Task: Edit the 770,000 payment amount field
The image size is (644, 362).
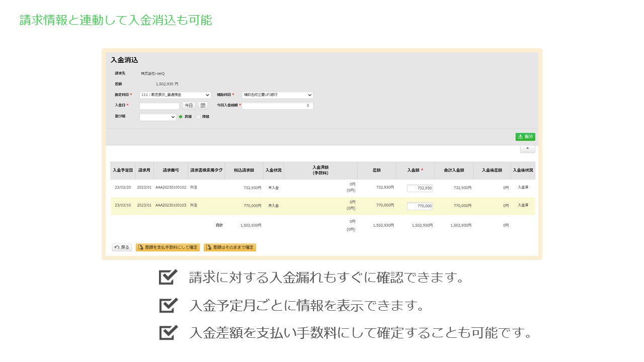Action: [x=420, y=206]
